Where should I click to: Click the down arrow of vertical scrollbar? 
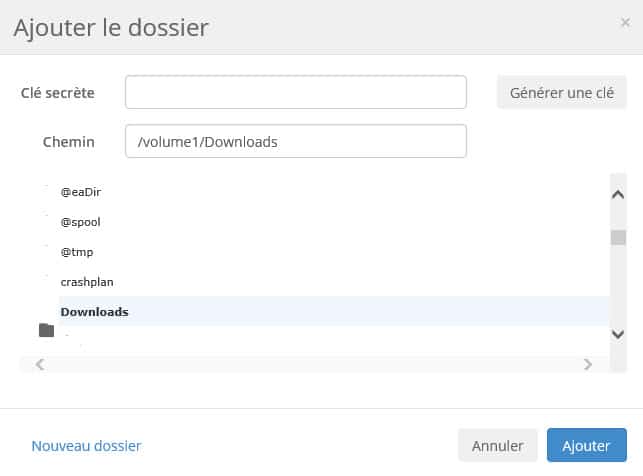(618, 334)
